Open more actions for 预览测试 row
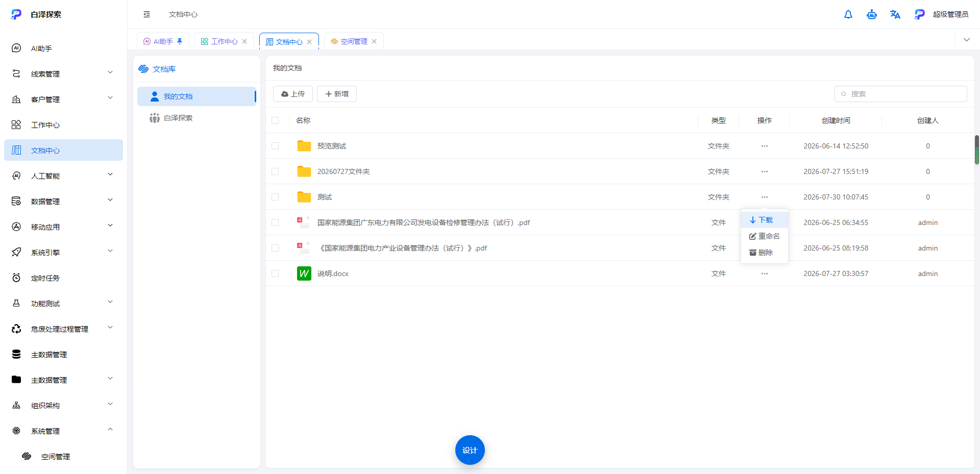The image size is (980, 474). (x=765, y=146)
